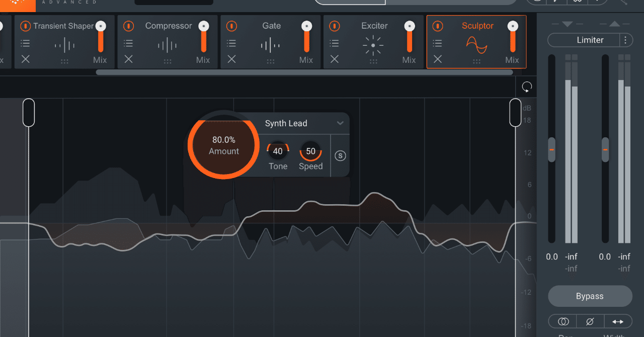
Task: Click the output gain slider handle
Action: 605,149
